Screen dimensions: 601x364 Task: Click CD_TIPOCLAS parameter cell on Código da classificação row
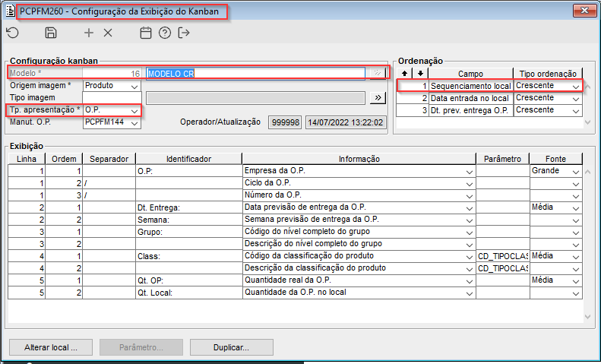pos(502,256)
